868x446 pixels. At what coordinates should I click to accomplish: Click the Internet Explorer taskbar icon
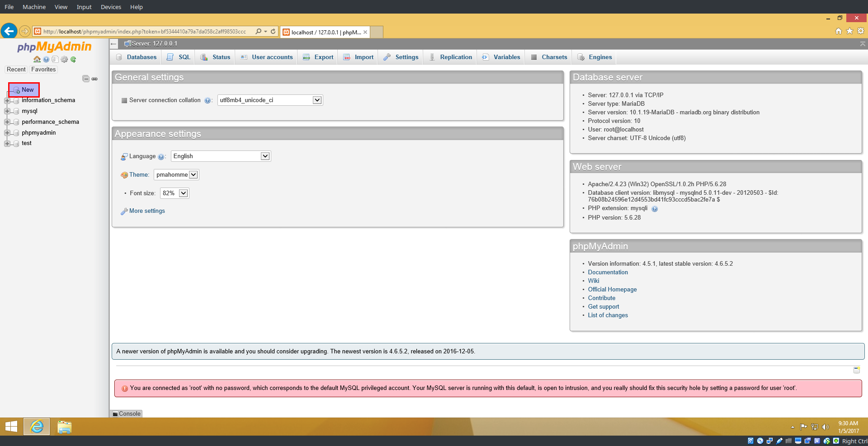37,426
